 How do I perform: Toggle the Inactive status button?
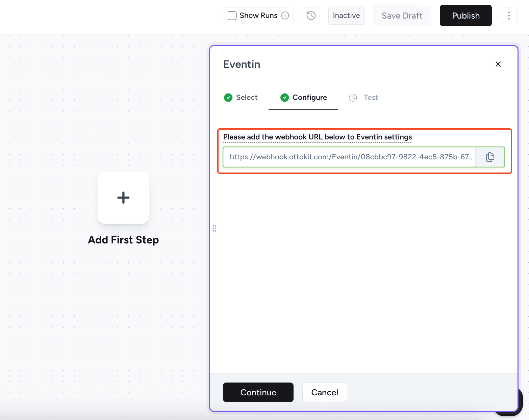[346, 16]
